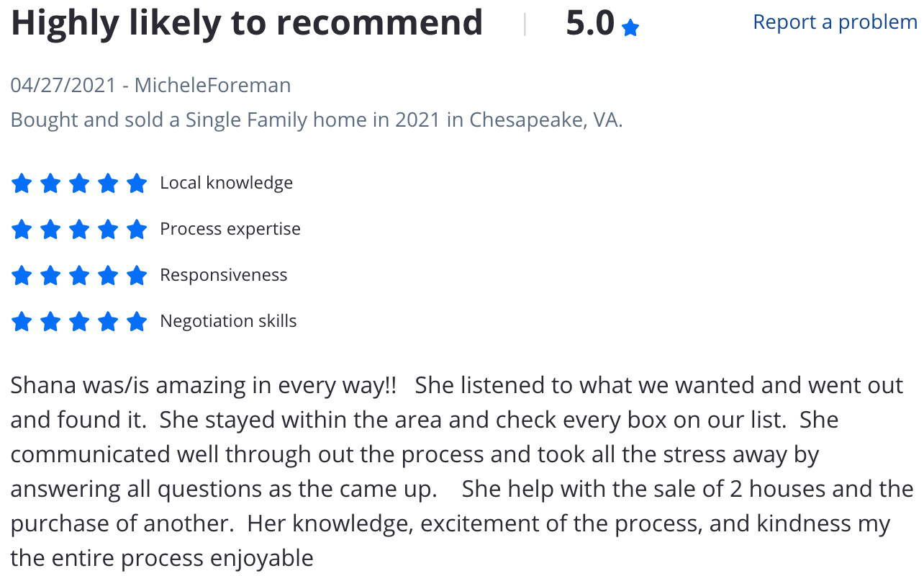Click the fourth star of Negotiation skills

(x=108, y=321)
